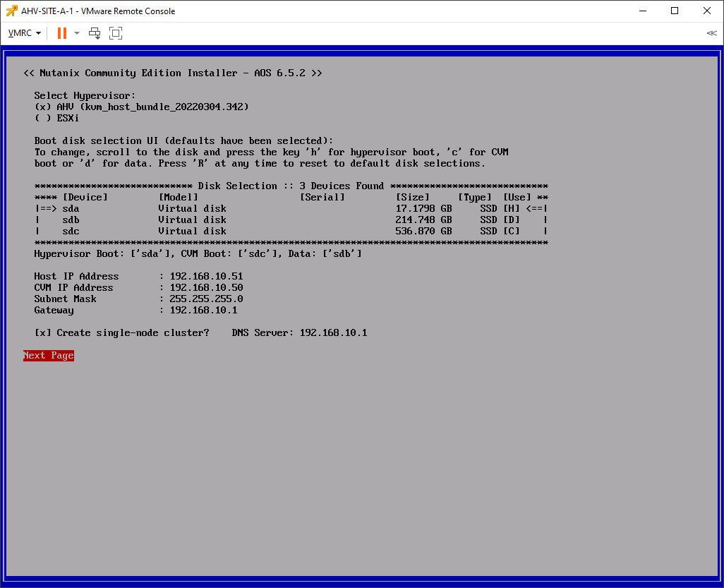Click the [Model] column header
This screenshot has width=724, height=588.
pyautogui.click(x=179, y=197)
